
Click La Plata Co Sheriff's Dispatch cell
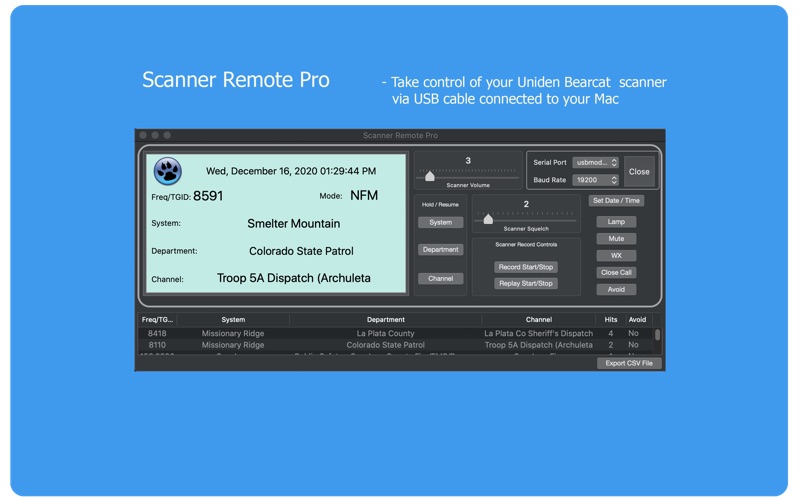pyautogui.click(x=539, y=333)
